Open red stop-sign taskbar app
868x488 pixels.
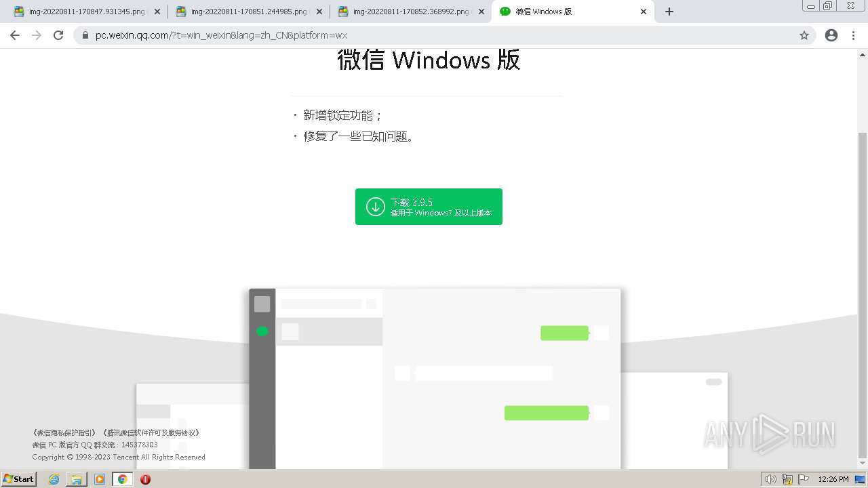click(x=145, y=479)
